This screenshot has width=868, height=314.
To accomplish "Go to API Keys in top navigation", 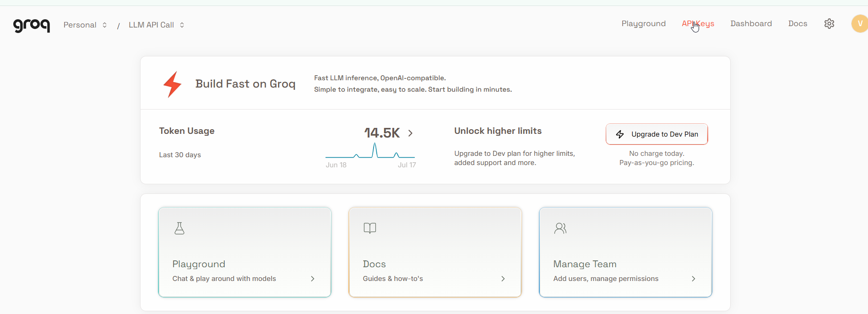I will click(698, 24).
